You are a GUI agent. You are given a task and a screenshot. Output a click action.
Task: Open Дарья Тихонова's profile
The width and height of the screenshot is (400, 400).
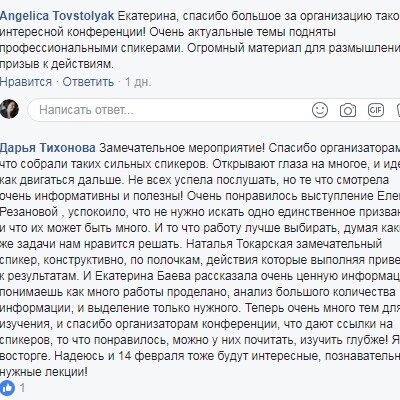pos(48,148)
